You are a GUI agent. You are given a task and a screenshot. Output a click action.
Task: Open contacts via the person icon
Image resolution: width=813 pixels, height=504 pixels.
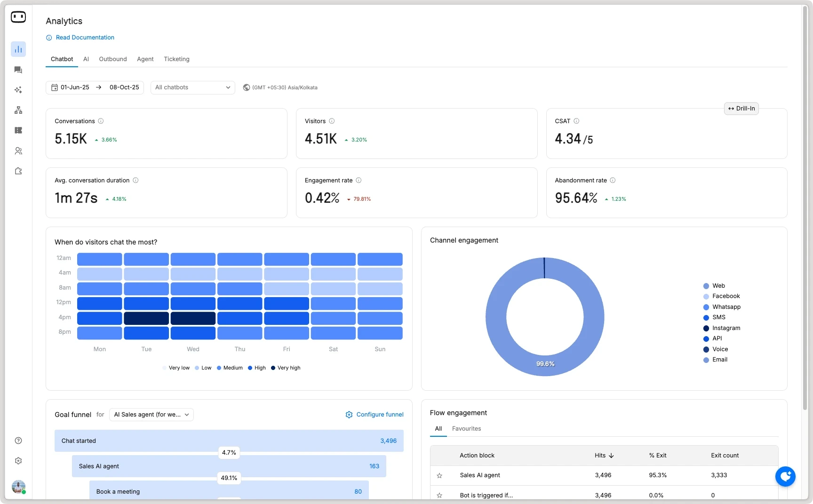point(18,151)
